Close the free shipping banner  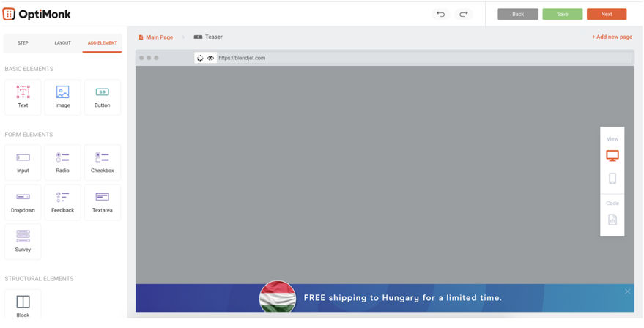(628, 291)
